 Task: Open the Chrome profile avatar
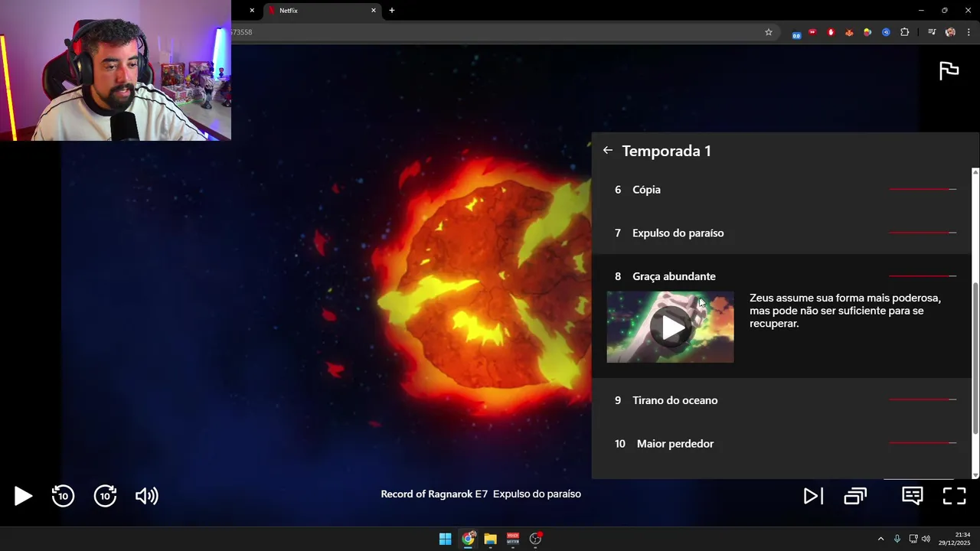pos(950,32)
